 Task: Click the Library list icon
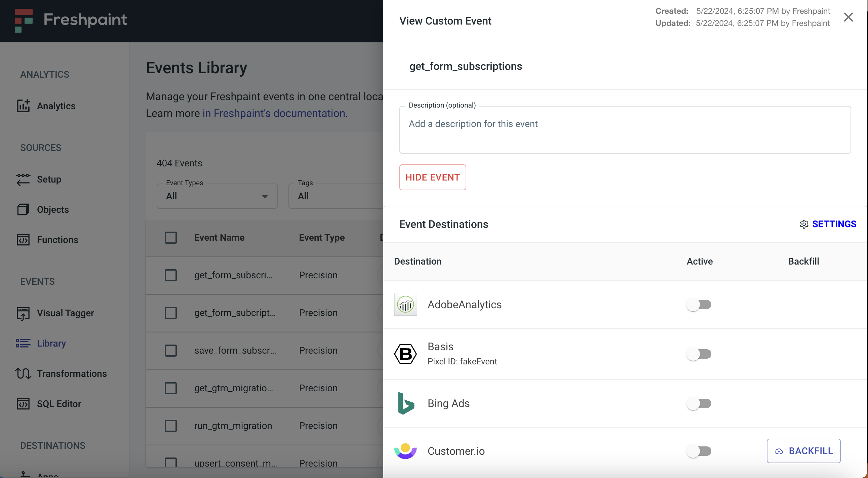tap(23, 343)
